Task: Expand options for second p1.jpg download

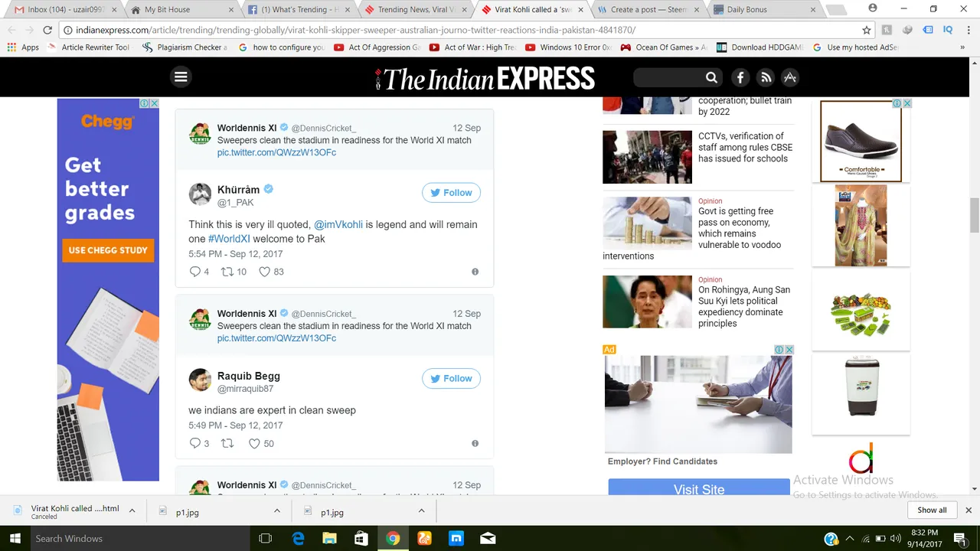Action: [422, 510]
